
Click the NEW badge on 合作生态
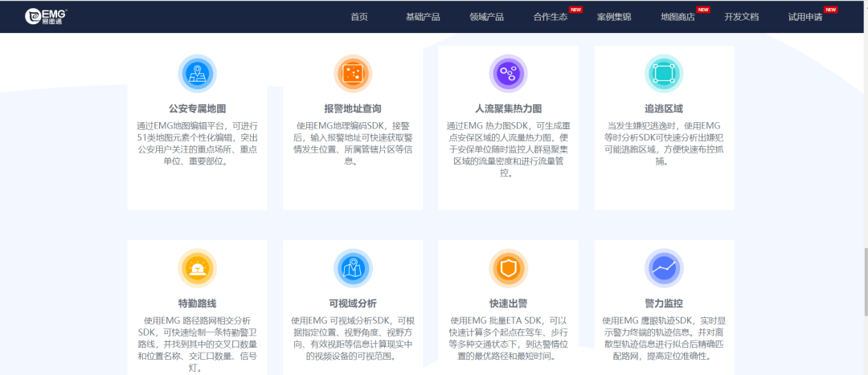point(575,10)
